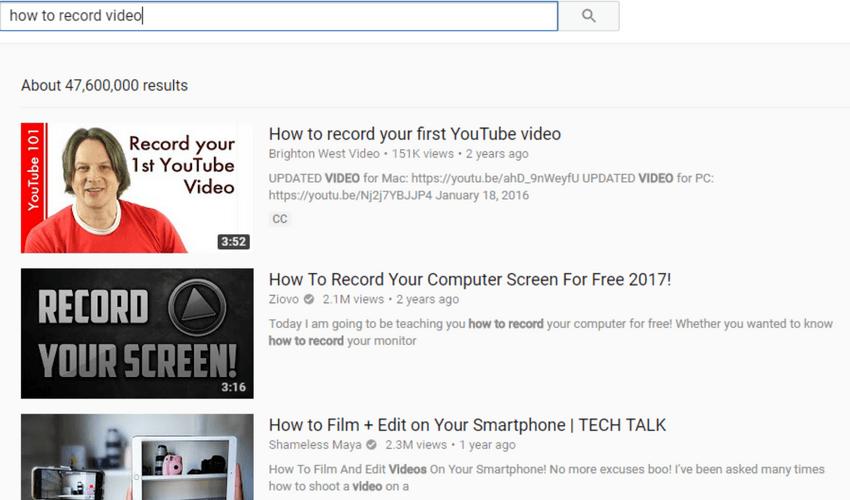The image size is (850, 500).
Task: Click description starting 'UPDATED VIDEO for Mac'
Action: [491, 187]
